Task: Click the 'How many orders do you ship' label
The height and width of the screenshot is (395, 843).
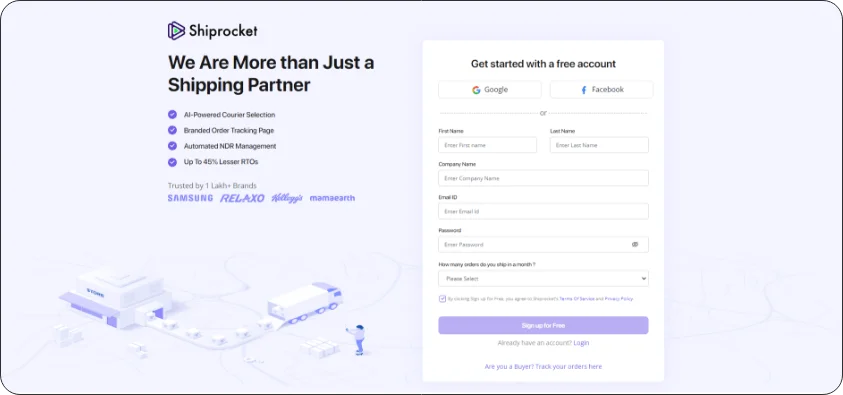Action: point(487,264)
